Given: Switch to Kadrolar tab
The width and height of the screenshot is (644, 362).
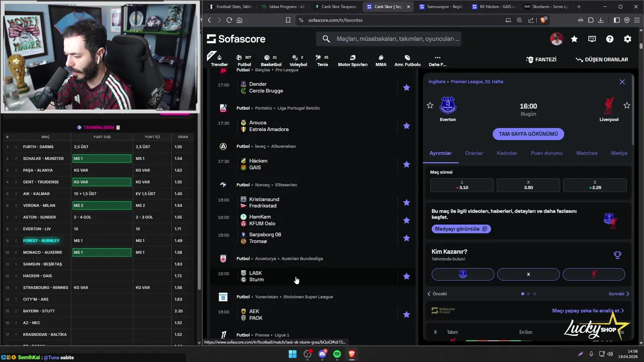Looking at the screenshot, I should [507, 153].
